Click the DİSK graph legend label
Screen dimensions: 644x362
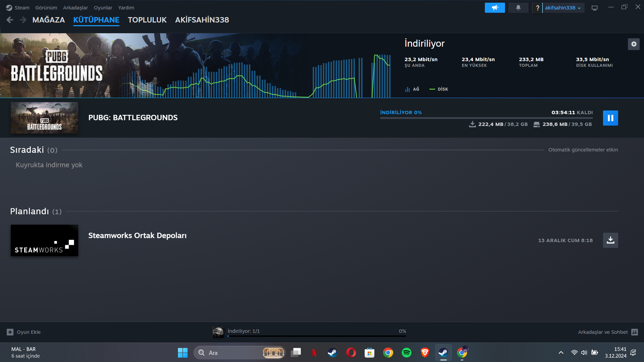point(443,89)
